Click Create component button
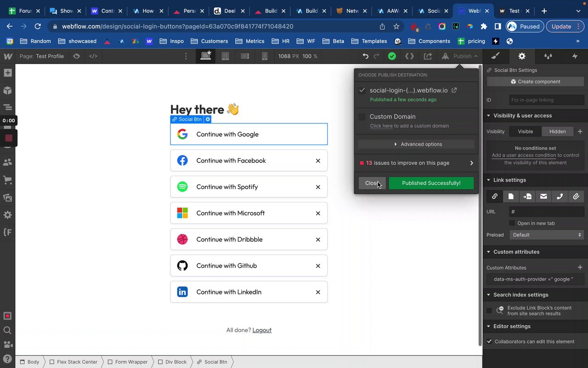 point(535,81)
